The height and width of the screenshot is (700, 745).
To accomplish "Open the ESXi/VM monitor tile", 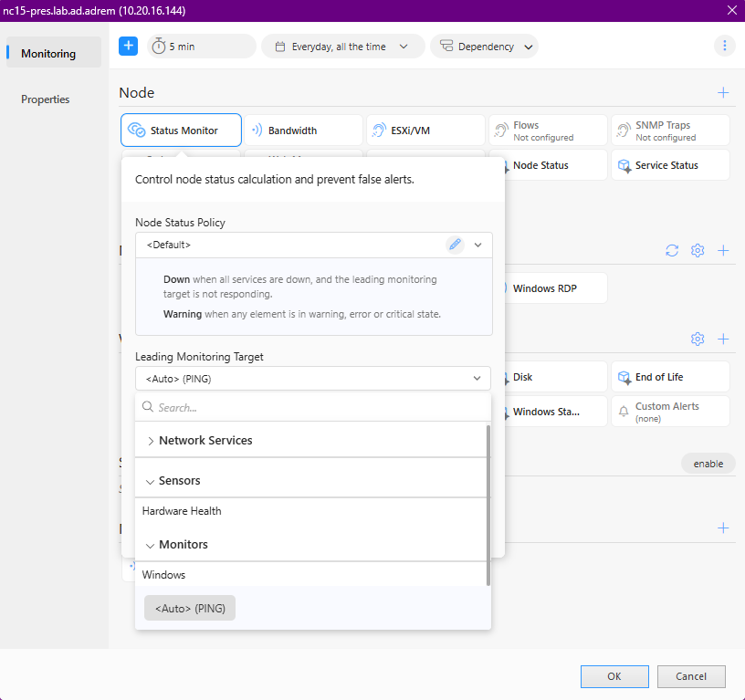I will pos(425,131).
